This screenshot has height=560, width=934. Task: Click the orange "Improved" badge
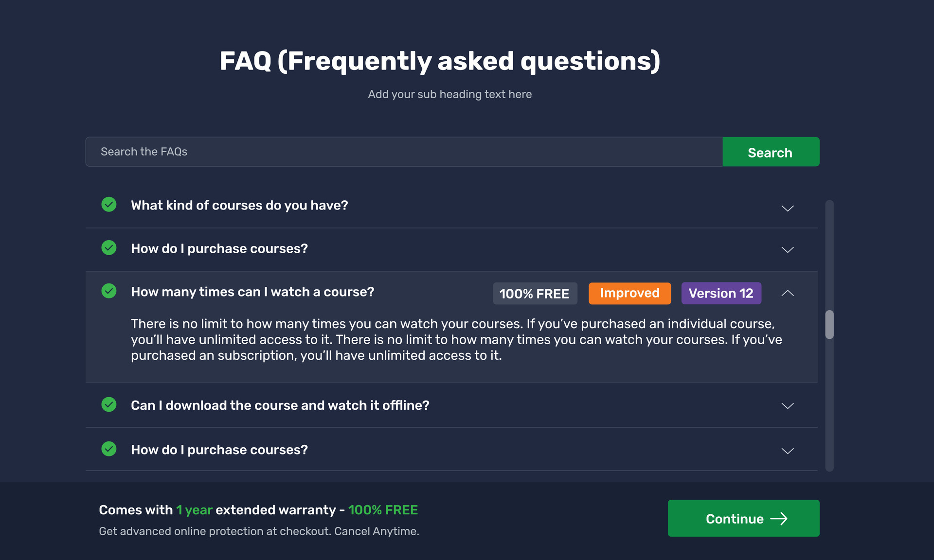629,293
